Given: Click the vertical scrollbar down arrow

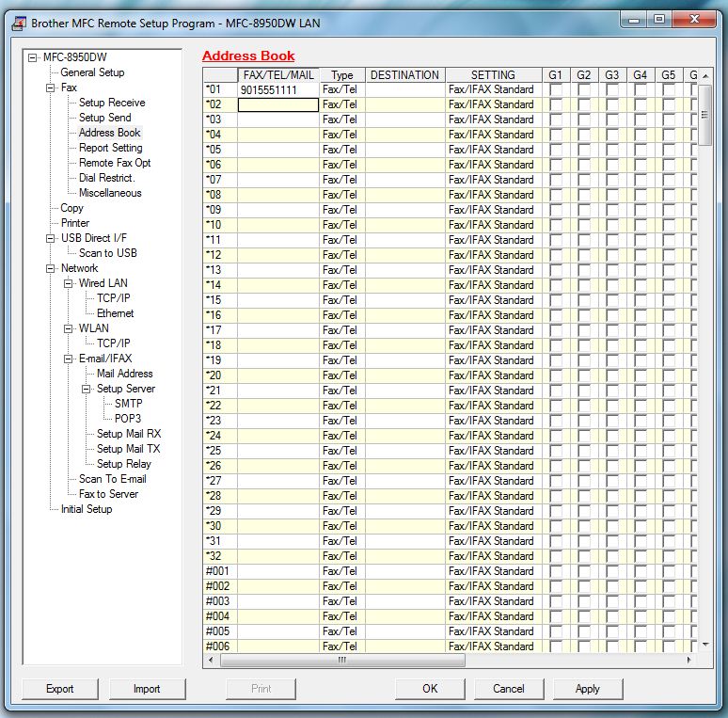Looking at the screenshot, I should tap(705, 645).
